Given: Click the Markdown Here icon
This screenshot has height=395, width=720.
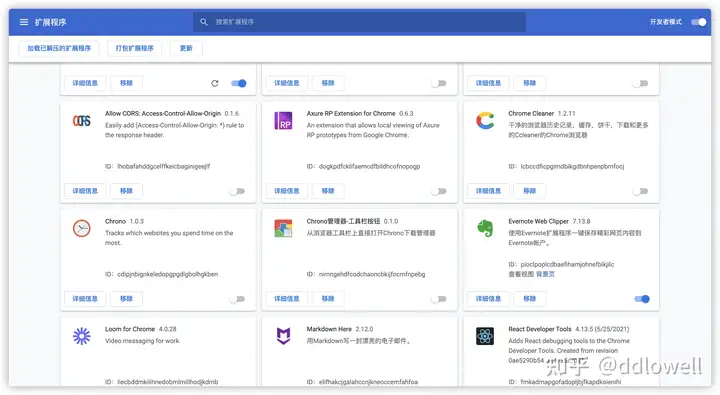Looking at the screenshot, I should tap(283, 336).
